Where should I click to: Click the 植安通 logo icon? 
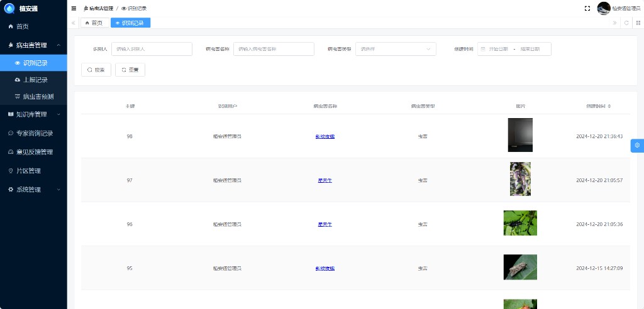point(9,8)
